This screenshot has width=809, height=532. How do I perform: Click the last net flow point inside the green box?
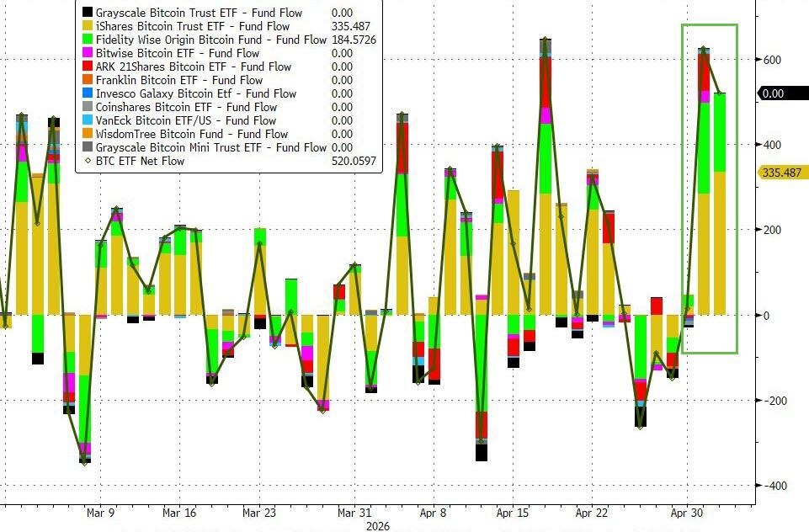pos(720,93)
